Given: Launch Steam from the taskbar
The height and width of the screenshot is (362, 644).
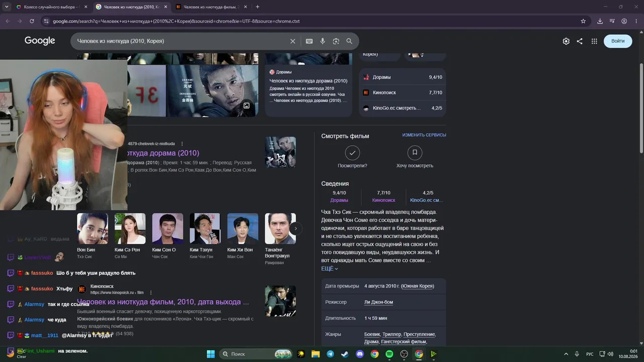Looking at the screenshot, I should (x=345, y=354).
